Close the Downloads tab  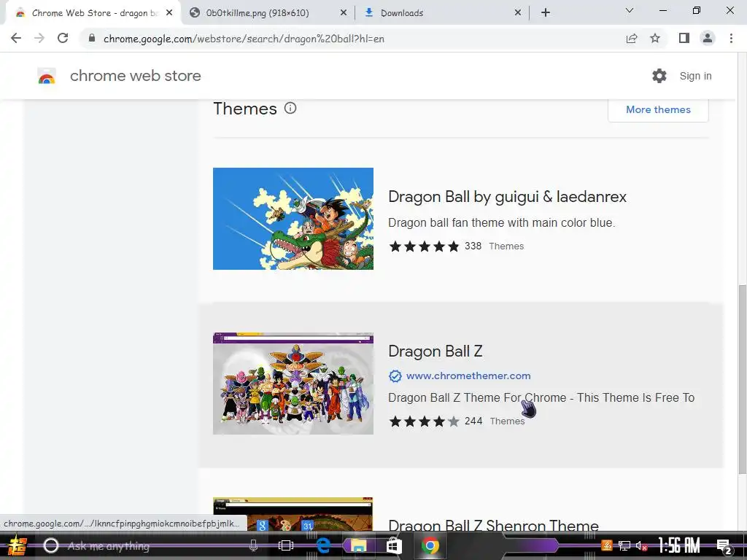pos(518,13)
